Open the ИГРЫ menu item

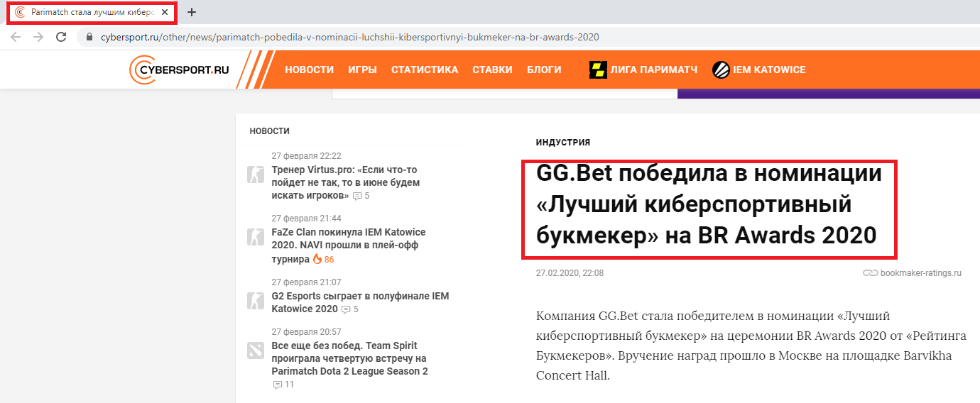362,70
